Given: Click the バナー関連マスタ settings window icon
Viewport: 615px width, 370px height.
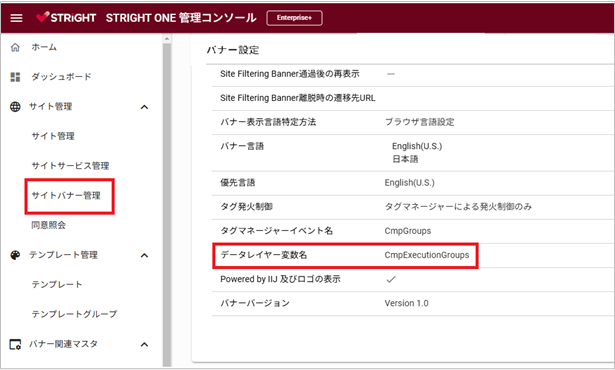Looking at the screenshot, I should coord(15,344).
